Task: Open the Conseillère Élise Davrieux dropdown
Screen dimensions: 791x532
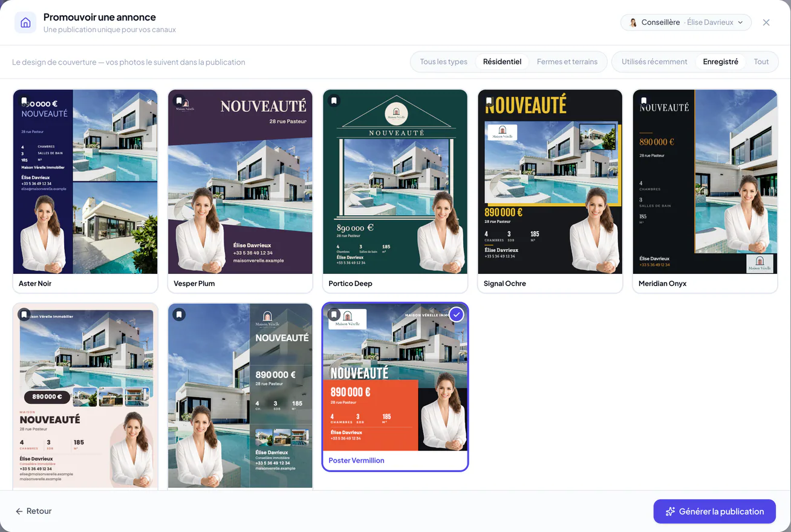Action: coord(686,22)
